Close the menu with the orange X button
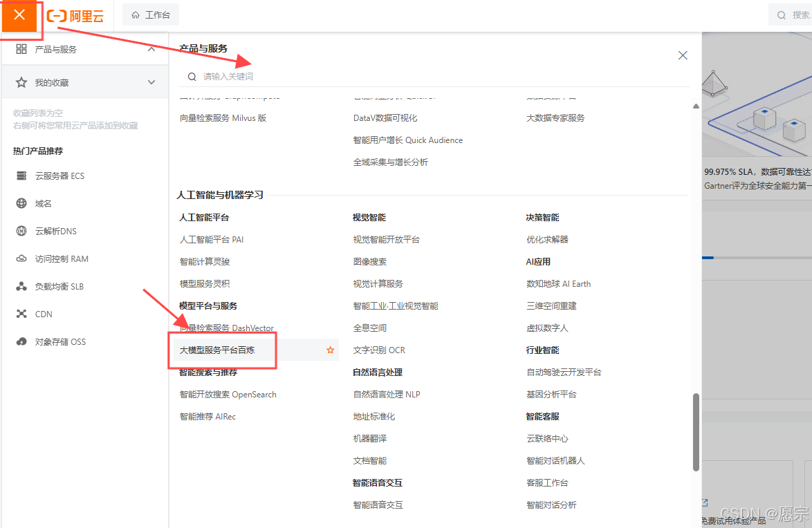 19,15
